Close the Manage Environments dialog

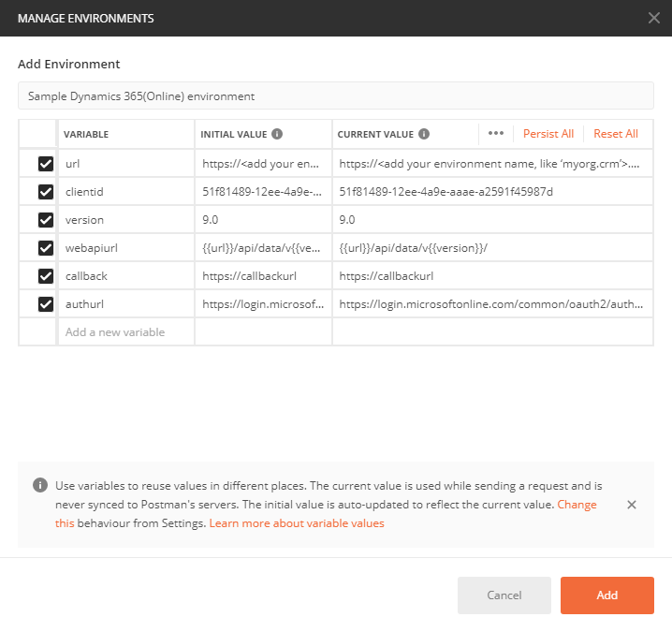[x=653, y=18]
